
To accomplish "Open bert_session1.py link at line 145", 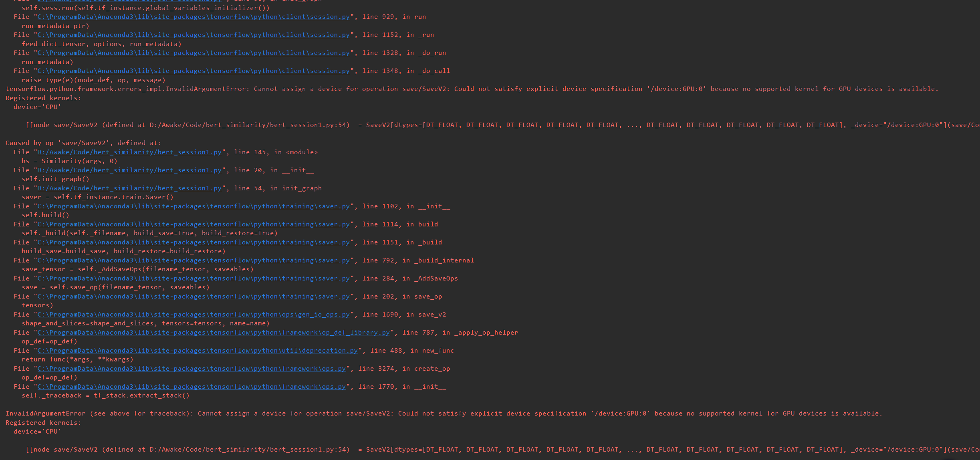I will pyautogui.click(x=129, y=152).
